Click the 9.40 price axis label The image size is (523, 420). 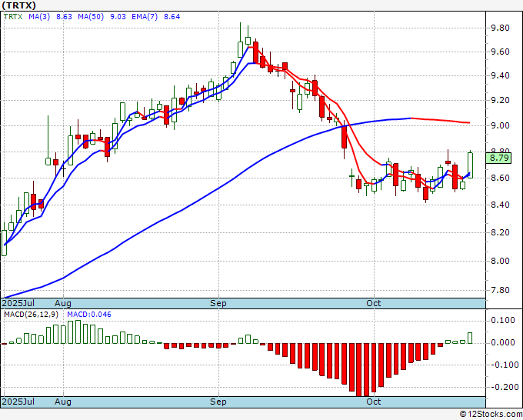[x=501, y=75]
